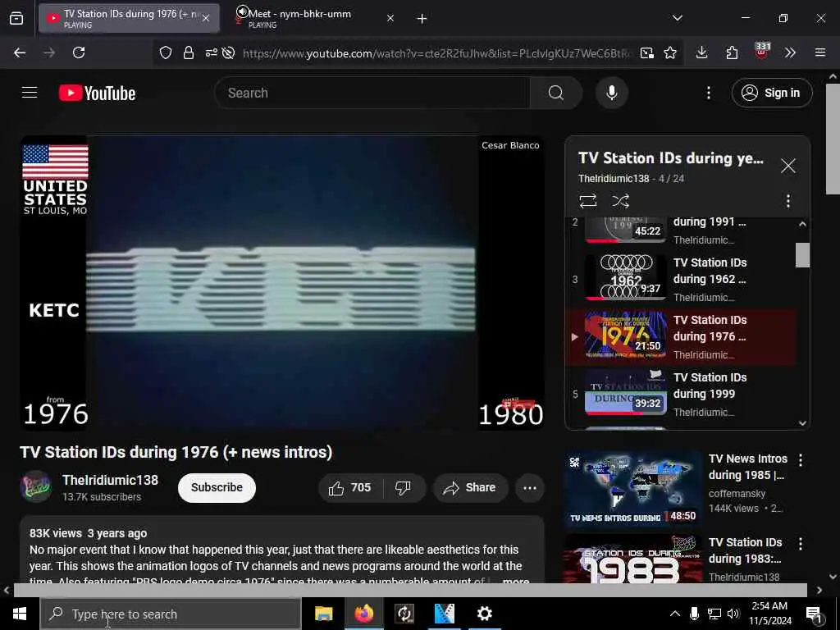Mute audio on the Meet tab

(242, 11)
